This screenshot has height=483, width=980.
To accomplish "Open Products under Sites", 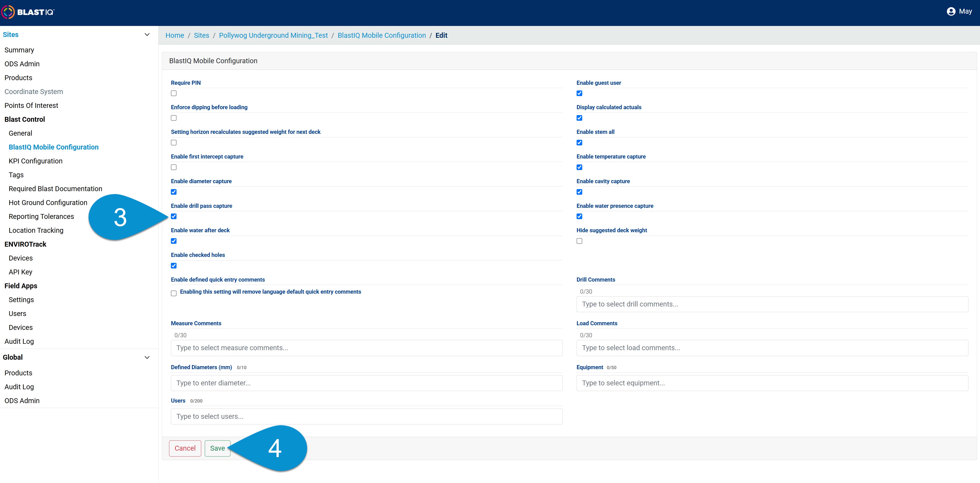I will tap(18, 78).
